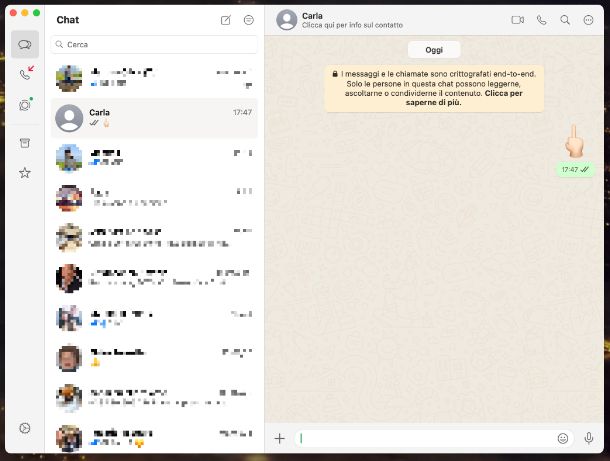The height and width of the screenshot is (461, 610).
Task: Click the message text input field
Action: (425, 438)
